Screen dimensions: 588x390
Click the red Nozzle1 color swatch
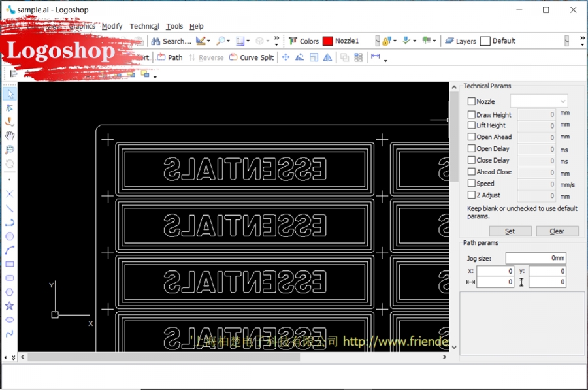point(328,41)
